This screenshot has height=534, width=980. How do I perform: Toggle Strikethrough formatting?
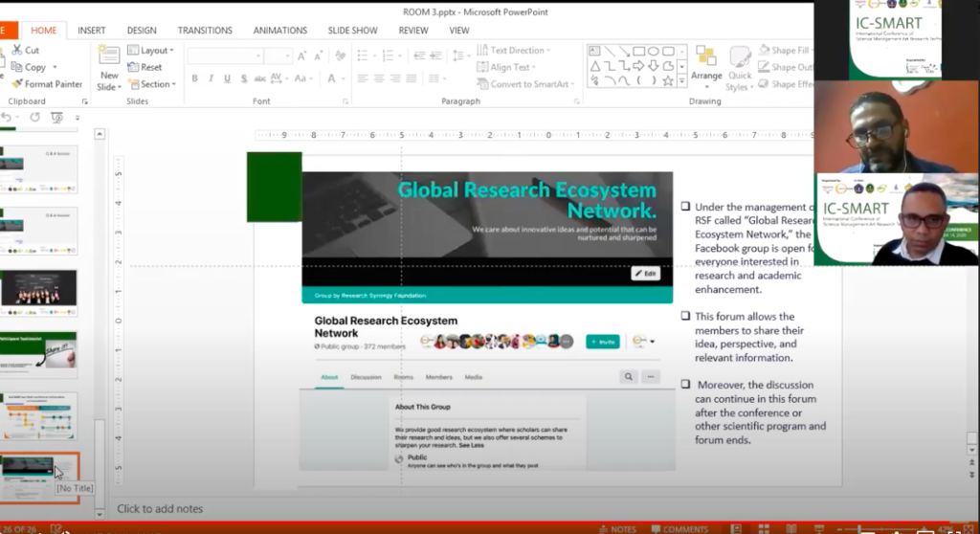click(x=259, y=78)
